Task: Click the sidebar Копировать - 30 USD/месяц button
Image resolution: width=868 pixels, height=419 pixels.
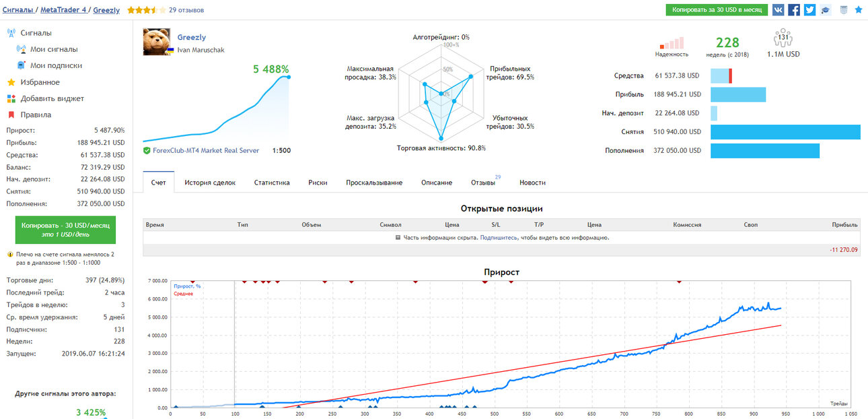Action: pos(65,230)
